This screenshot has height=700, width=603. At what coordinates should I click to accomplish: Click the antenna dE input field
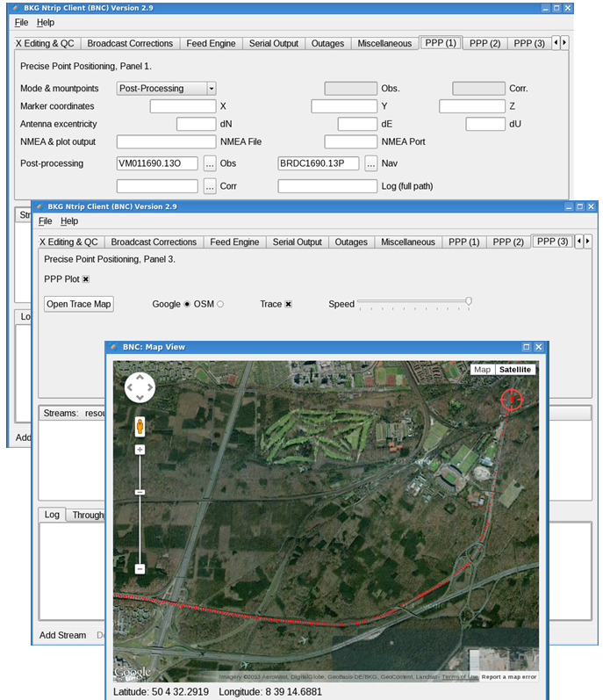pyautogui.click(x=357, y=124)
